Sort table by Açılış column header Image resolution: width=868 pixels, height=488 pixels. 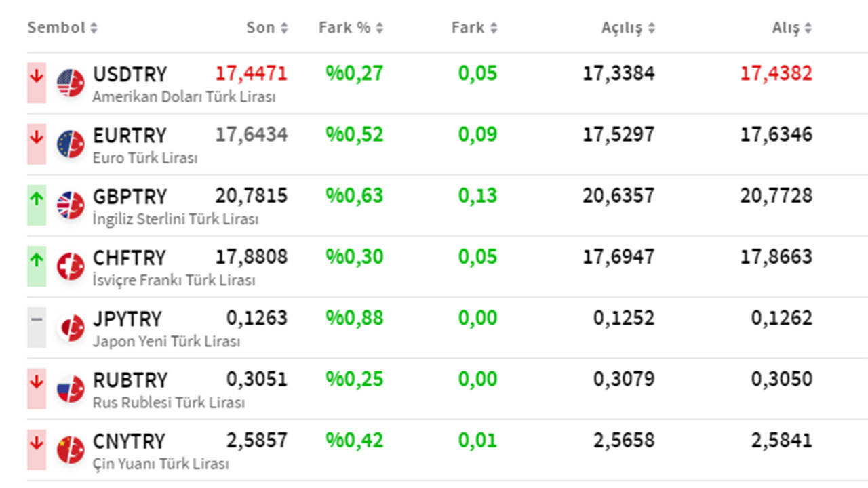coord(629,28)
